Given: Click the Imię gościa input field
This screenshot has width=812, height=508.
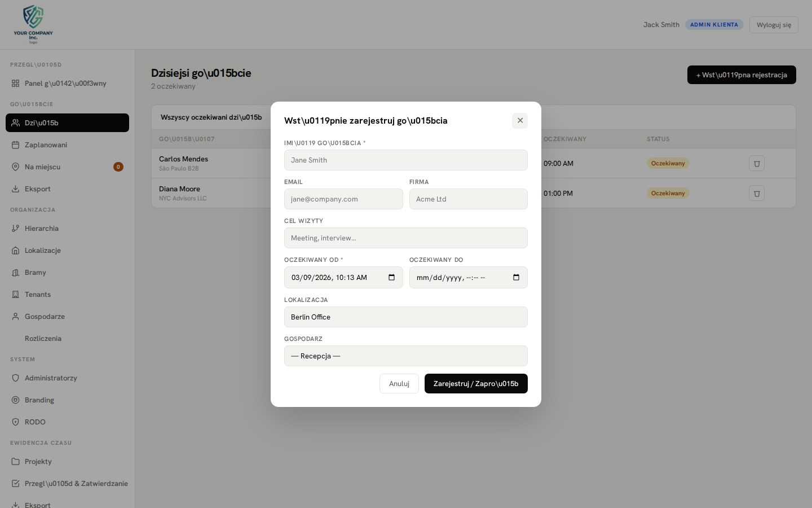Looking at the screenshot, I should [405, 160].
